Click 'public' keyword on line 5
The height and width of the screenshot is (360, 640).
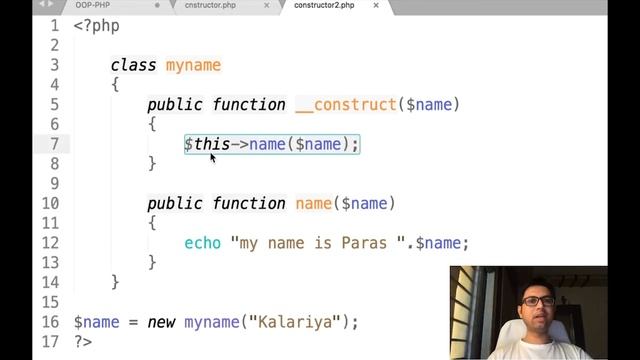(175, 105)
